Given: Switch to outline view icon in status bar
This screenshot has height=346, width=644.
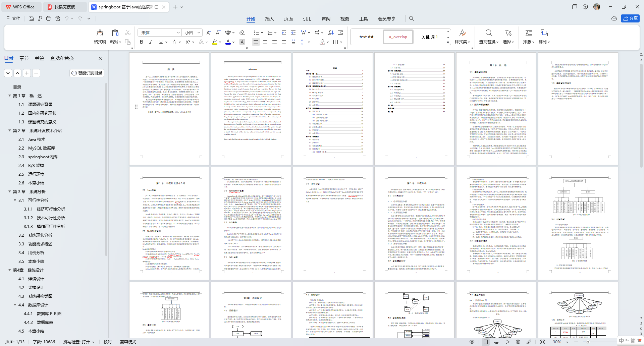Looking at the screenshot, I should click(496, 342).
